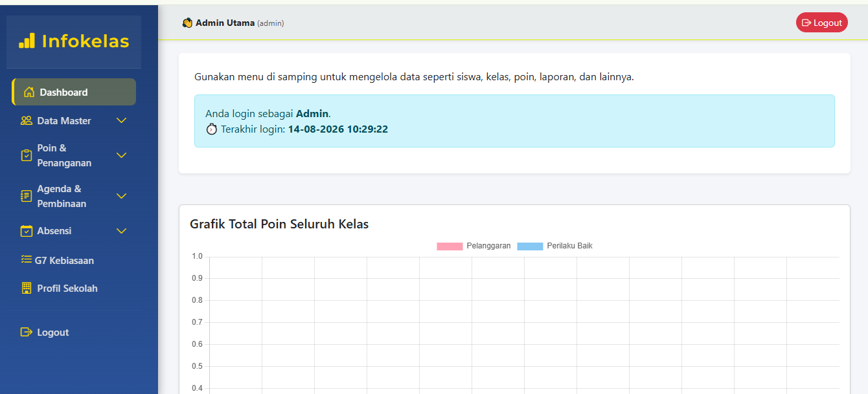Click the Poin & Penanganan clipboard icon
This screenshot has height=394, width=868.
27,155
